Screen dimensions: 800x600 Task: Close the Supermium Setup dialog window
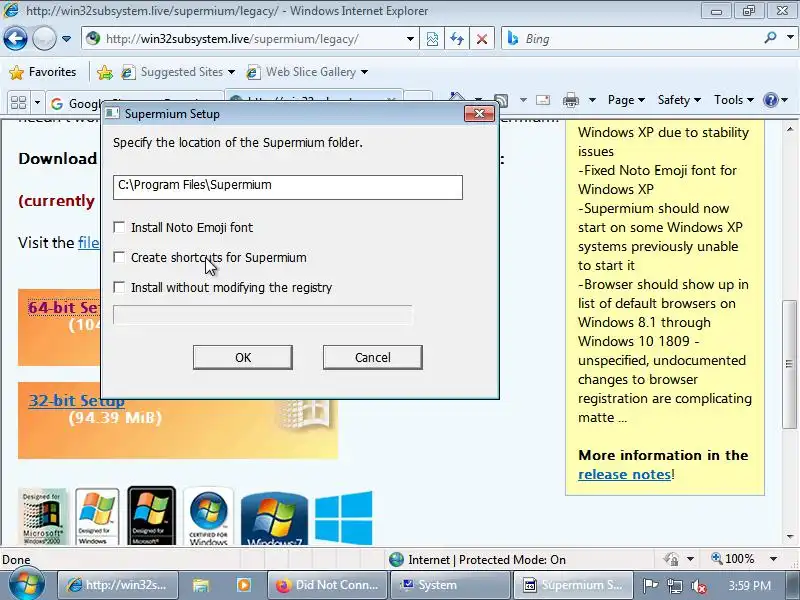[x=479, y=113]
